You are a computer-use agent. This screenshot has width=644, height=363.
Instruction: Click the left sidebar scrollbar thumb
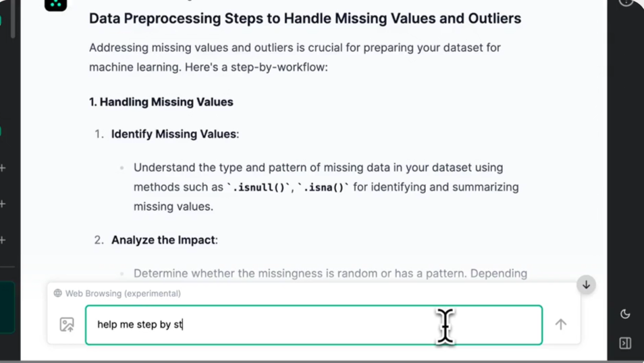(x=13, y=18)
